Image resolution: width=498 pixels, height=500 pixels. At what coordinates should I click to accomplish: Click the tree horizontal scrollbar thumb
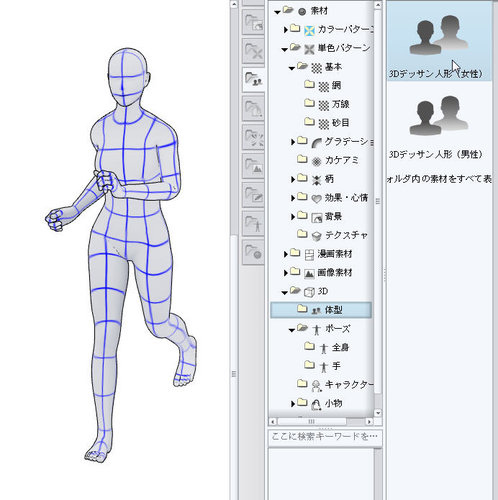click(311, 421)
